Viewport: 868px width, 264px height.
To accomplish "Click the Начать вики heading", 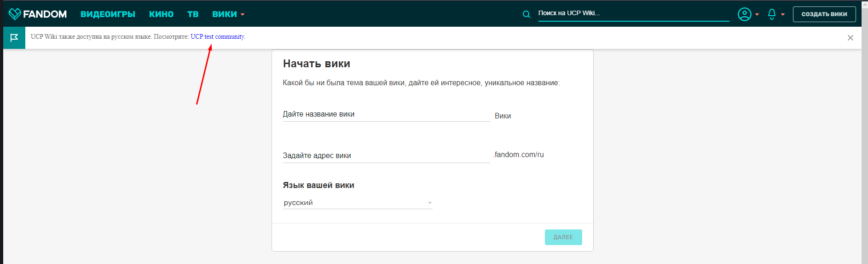I will 317,64.
